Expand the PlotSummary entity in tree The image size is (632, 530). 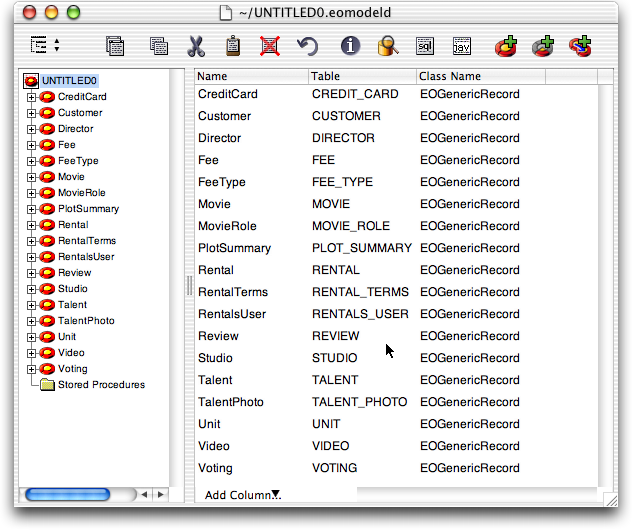pos(31,209)
